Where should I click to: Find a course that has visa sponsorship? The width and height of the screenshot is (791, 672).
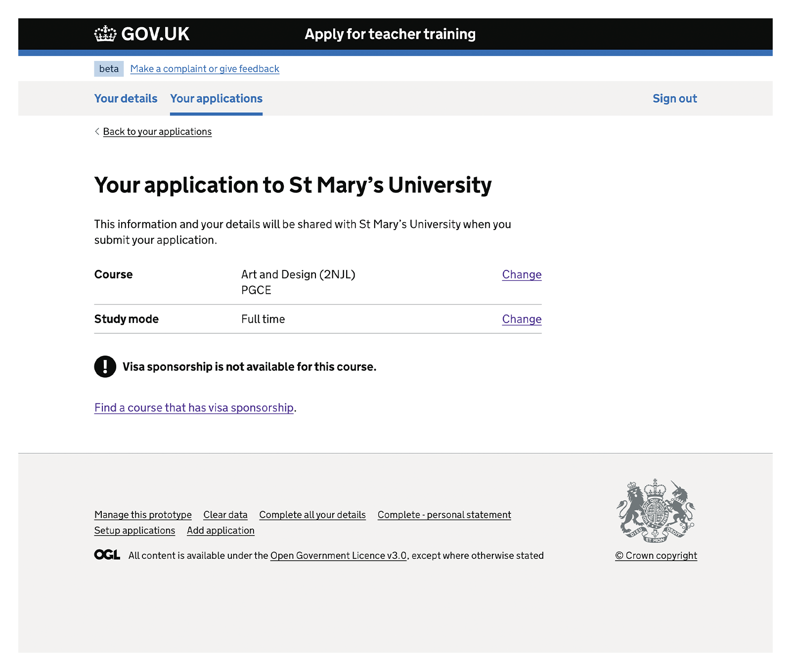(x=194, y=407)
